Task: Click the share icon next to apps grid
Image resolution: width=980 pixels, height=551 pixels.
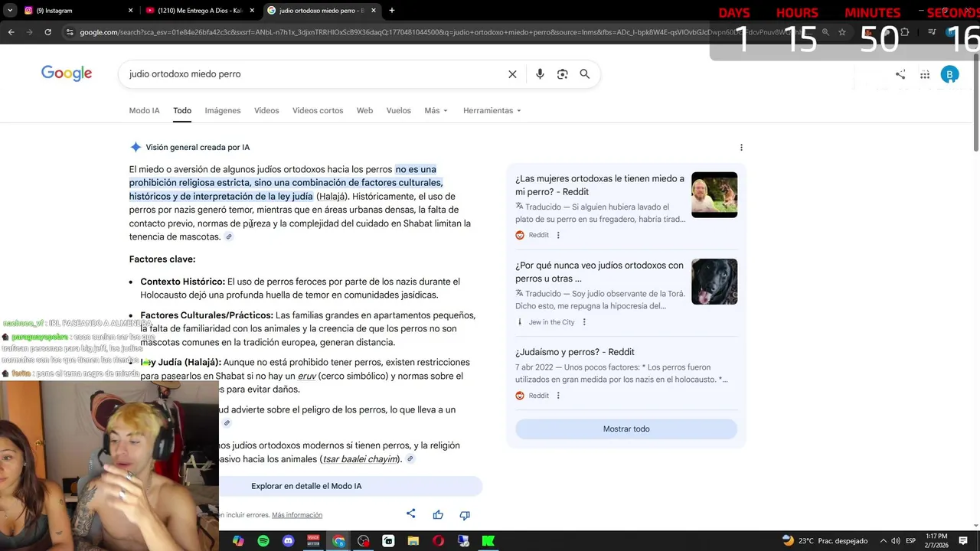Action: click(x=900, y=74)
